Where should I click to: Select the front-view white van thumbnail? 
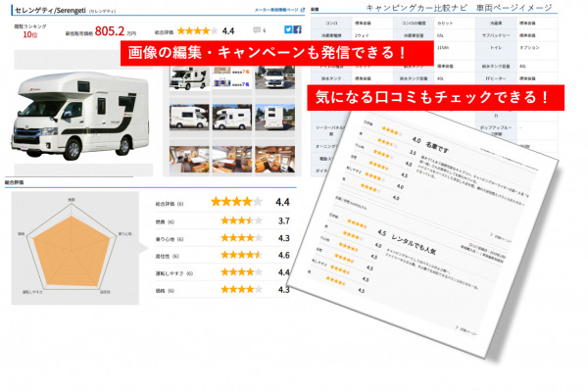[x=274, y=78]
